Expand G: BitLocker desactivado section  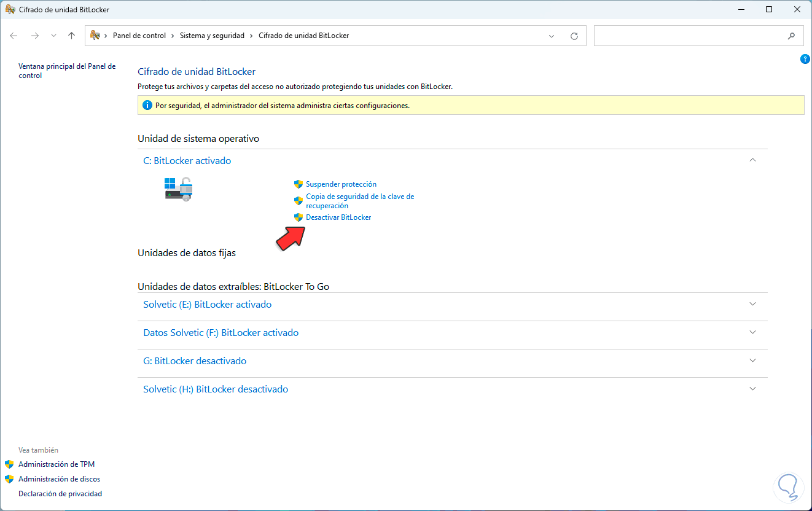coord(753,361)
